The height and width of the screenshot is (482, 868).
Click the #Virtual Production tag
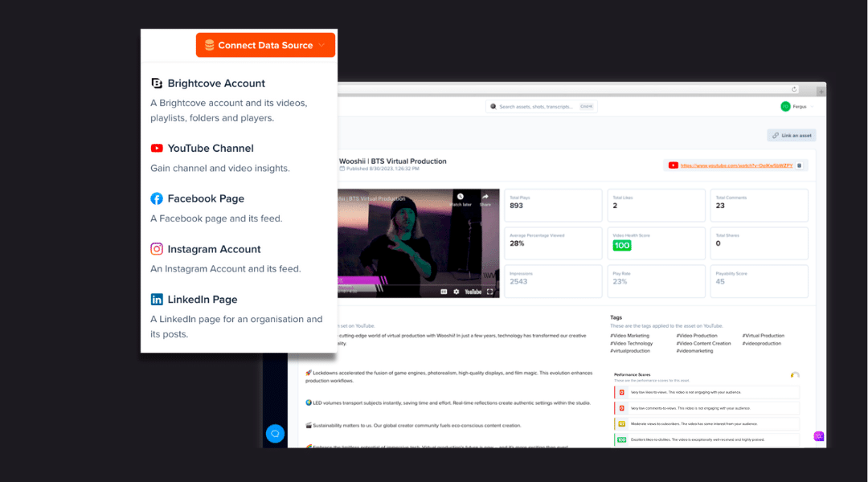(764, 335)
